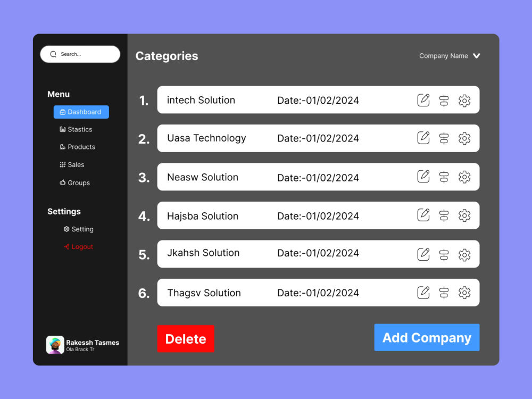The height and width of the screenshot is (399, 532).
Task: Select the Uasa Technology company name
Action: (x=206, y=138)
